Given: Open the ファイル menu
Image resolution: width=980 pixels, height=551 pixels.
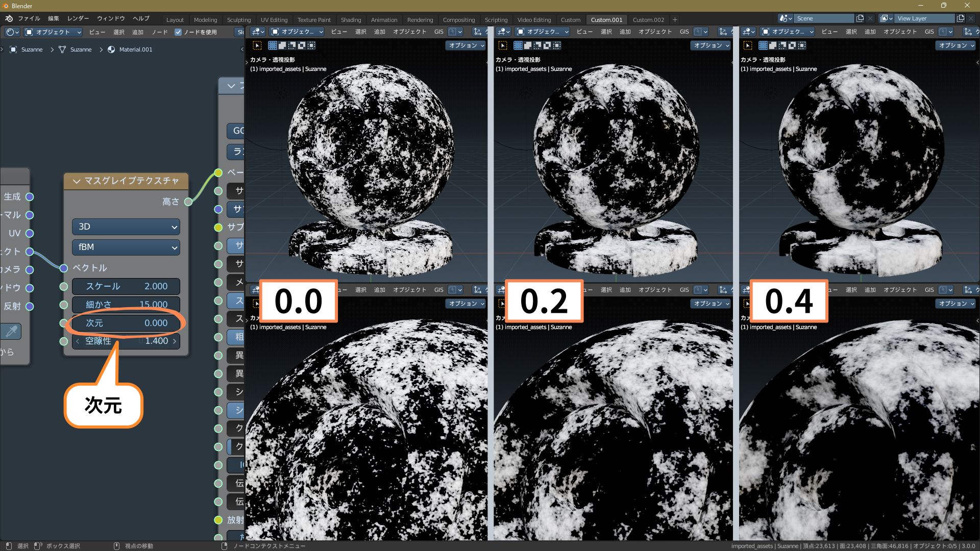Looking at the screenshot, I should pyautogui.click(x=29, y=18).
